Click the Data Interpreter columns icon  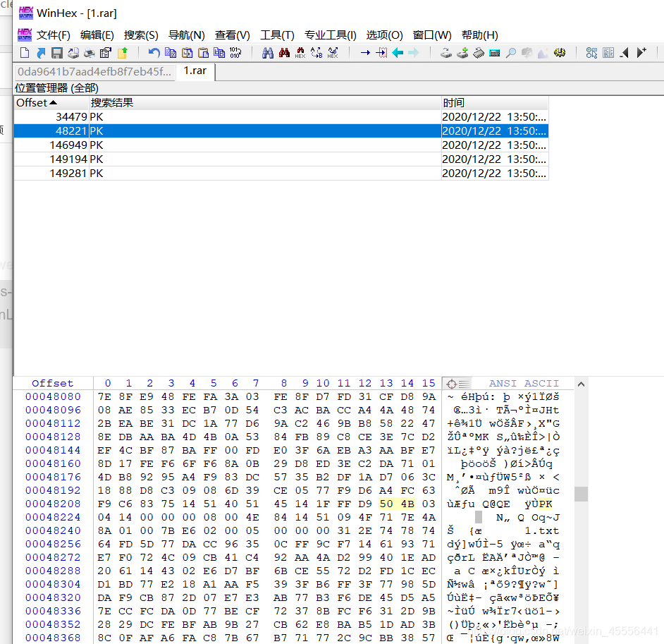tap(608, 53)
